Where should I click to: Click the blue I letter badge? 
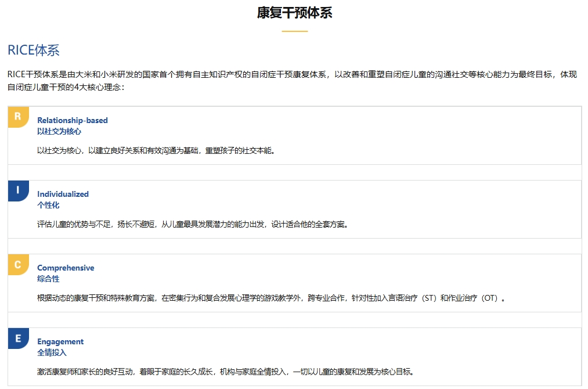[19, 190]
